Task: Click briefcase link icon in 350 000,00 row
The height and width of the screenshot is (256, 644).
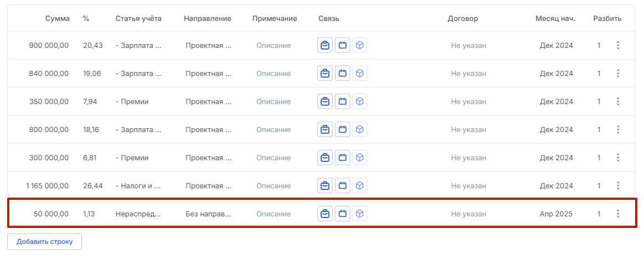Action: coord(325,101)
